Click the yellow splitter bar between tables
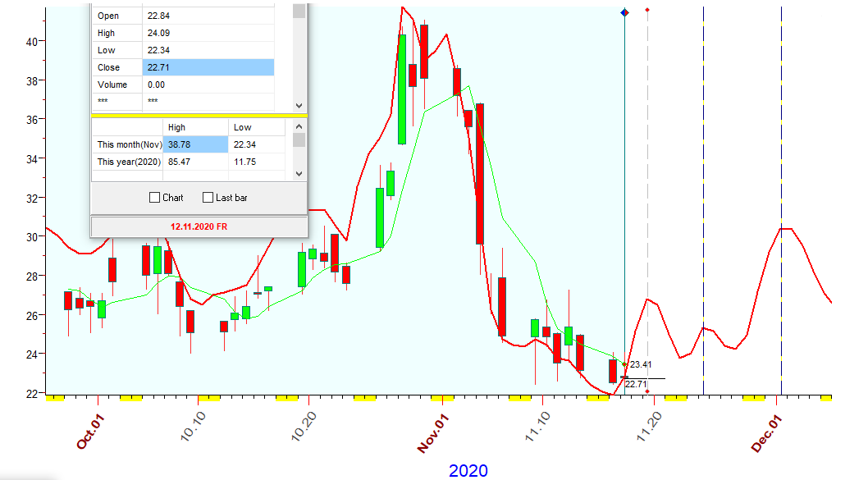The width and height of the screenshot is (868, 480). point(199,116)
